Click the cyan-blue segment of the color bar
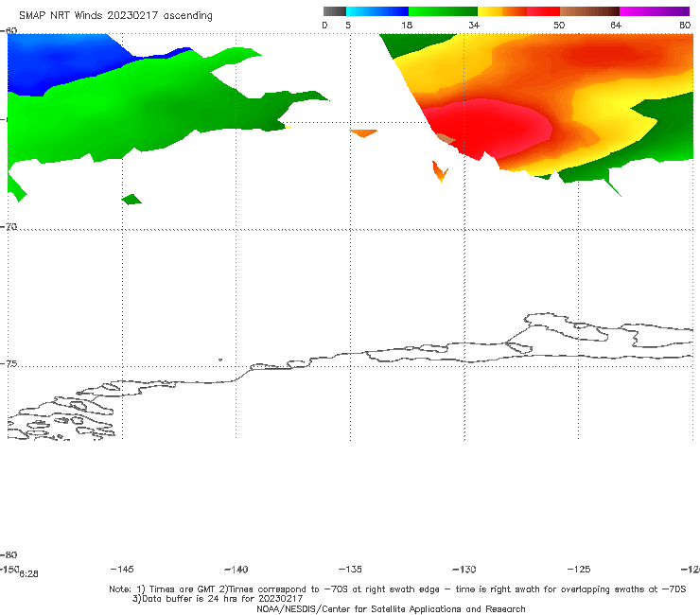This screenshot has height=615, width=700. pyautogui.click(x=377, y=11)
